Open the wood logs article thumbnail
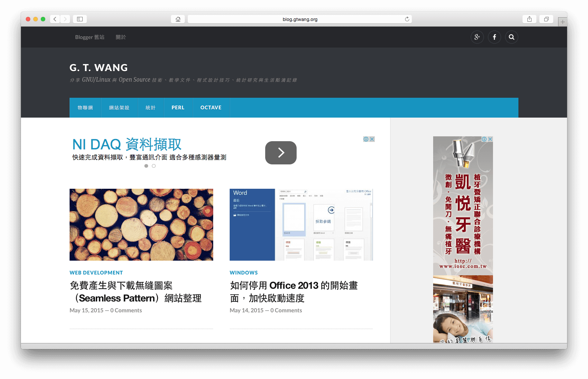This screenshot has width=588, height=379. tap(141, 225)
